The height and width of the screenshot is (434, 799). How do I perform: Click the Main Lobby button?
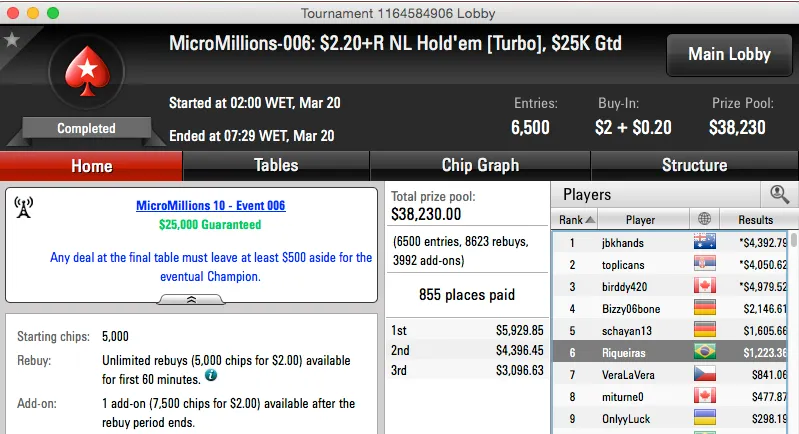pos(727,54)
